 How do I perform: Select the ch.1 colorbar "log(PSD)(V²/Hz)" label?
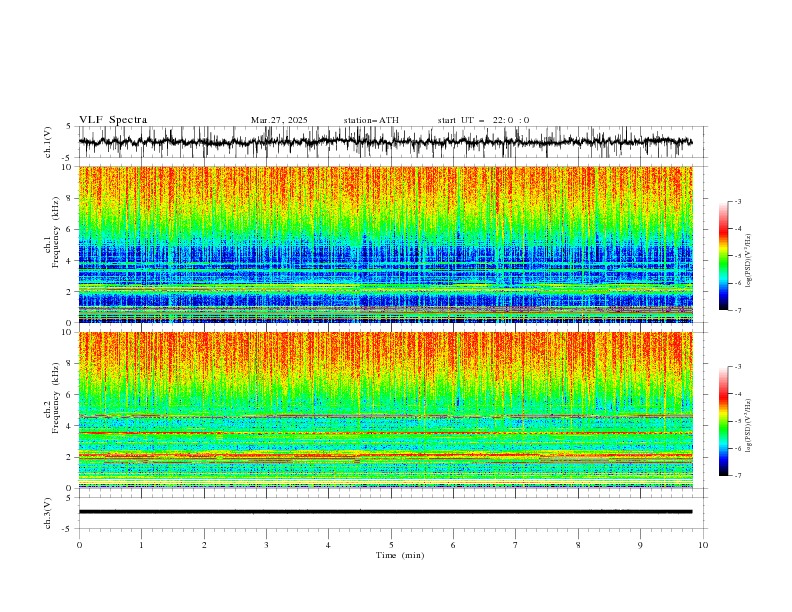pos(748,261)
